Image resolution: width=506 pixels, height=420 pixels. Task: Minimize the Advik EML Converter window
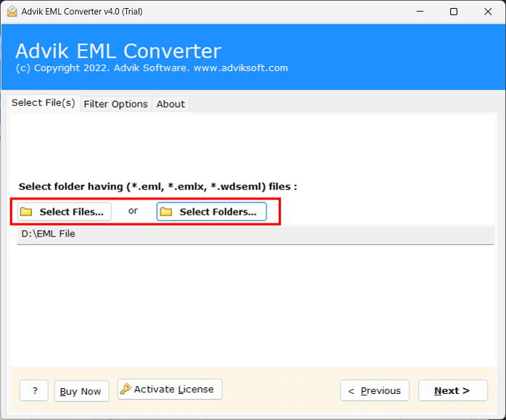point(420,12)
